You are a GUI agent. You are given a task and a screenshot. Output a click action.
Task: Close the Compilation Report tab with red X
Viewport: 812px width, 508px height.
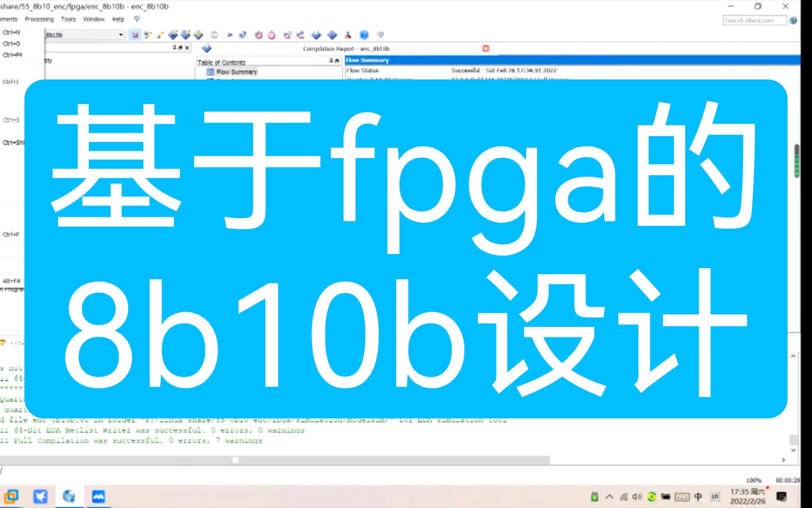click(486, 48)
